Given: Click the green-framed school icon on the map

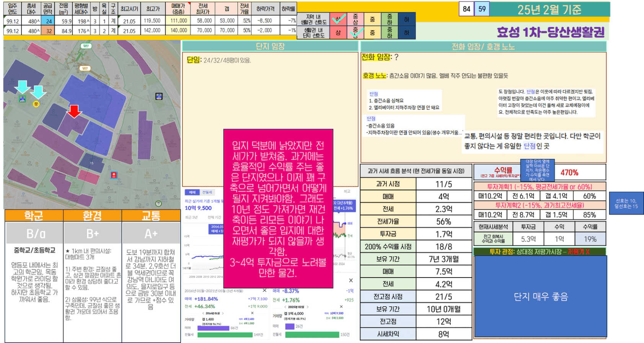Looking at the screenshot, I should pos(23,99).
